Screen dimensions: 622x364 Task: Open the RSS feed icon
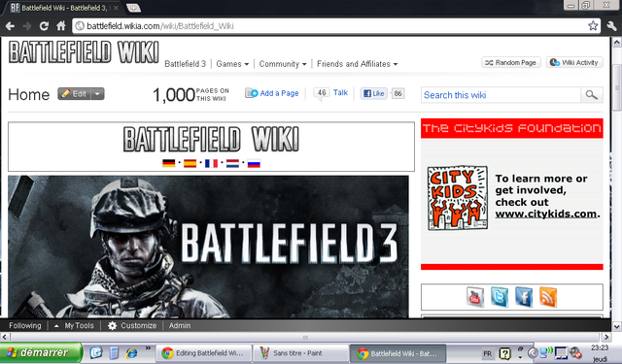click(x=548, y=297)
